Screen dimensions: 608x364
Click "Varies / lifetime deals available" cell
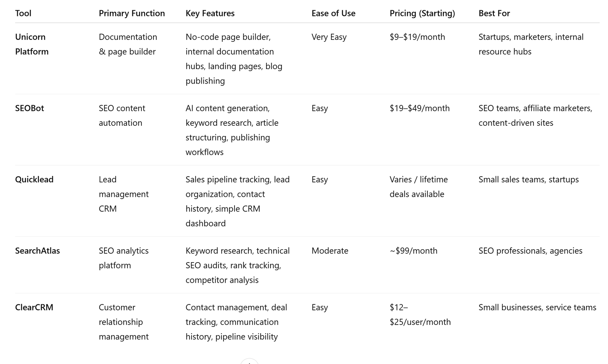point(419,187)
